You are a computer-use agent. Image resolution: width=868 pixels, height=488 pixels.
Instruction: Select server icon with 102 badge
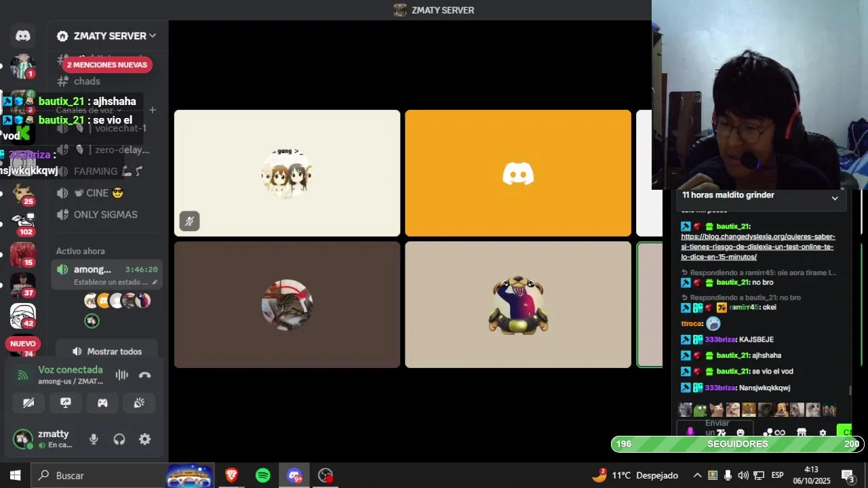pos(23,224)
